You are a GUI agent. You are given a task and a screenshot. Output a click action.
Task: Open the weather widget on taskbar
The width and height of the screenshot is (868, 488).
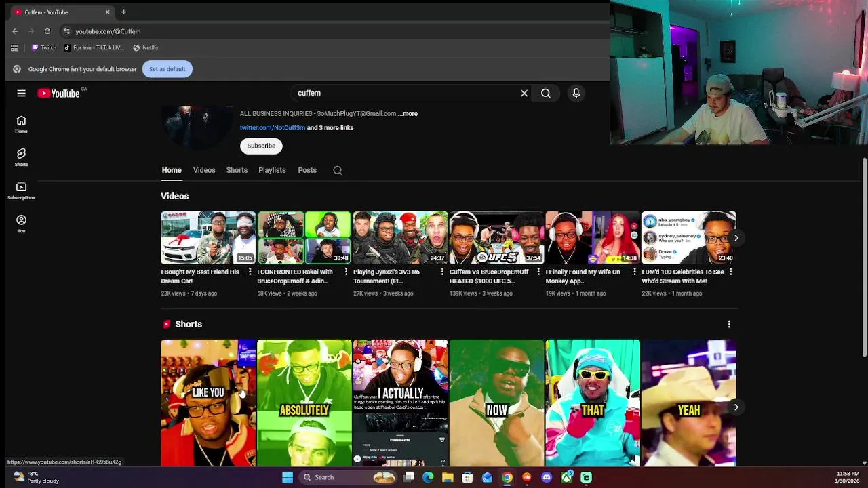pos(36,477)
